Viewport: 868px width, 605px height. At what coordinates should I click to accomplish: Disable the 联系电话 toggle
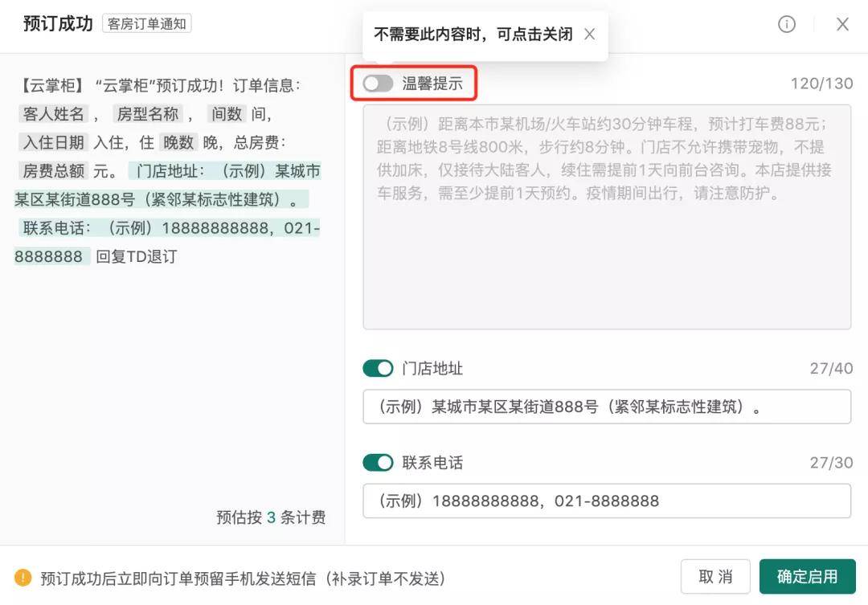378,462
